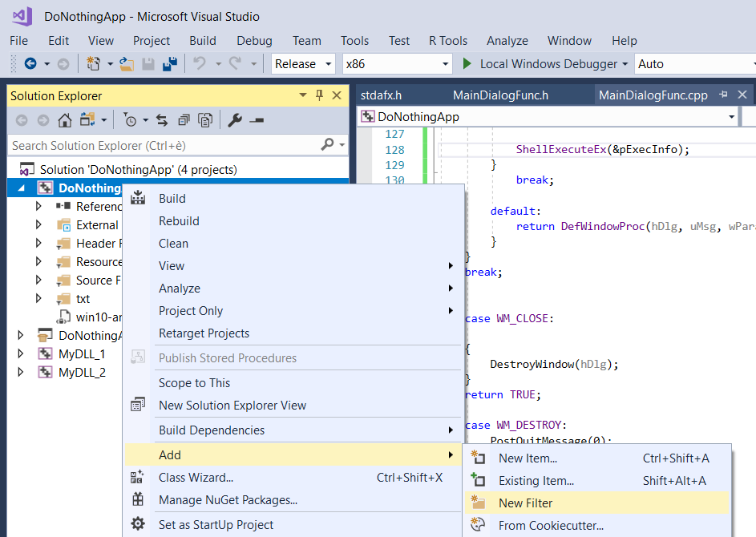Select From Cookiecutter... in Add submenu

coord(597,526)
